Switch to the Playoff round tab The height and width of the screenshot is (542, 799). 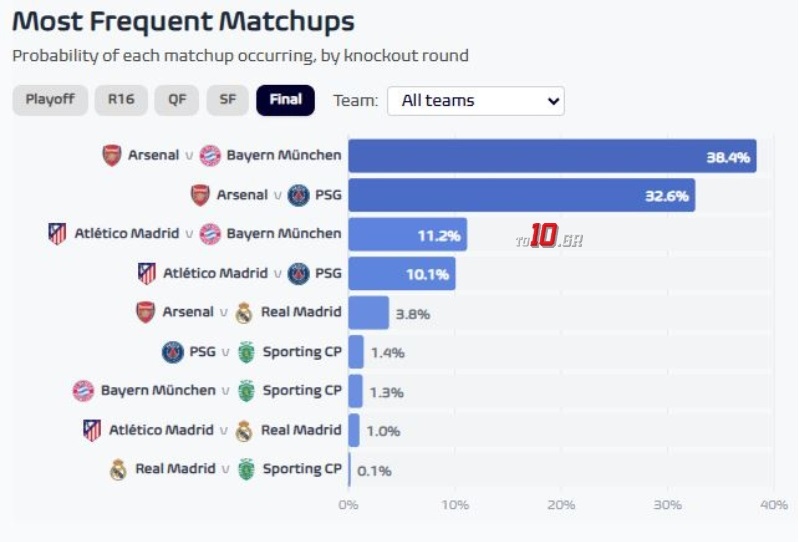[50, 100]
